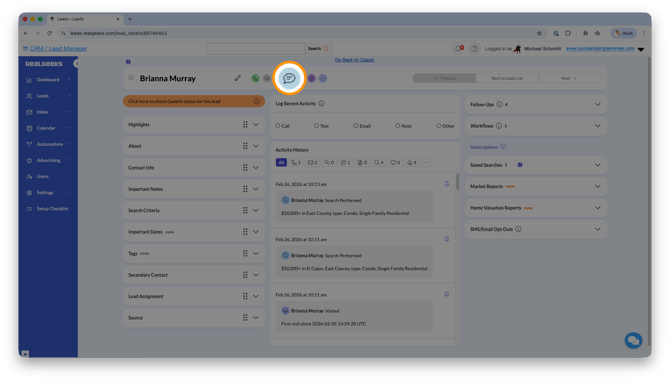670x382 pixels.
Task: Check GeekAI status for this lead
Action: click(x=194, y=101)
